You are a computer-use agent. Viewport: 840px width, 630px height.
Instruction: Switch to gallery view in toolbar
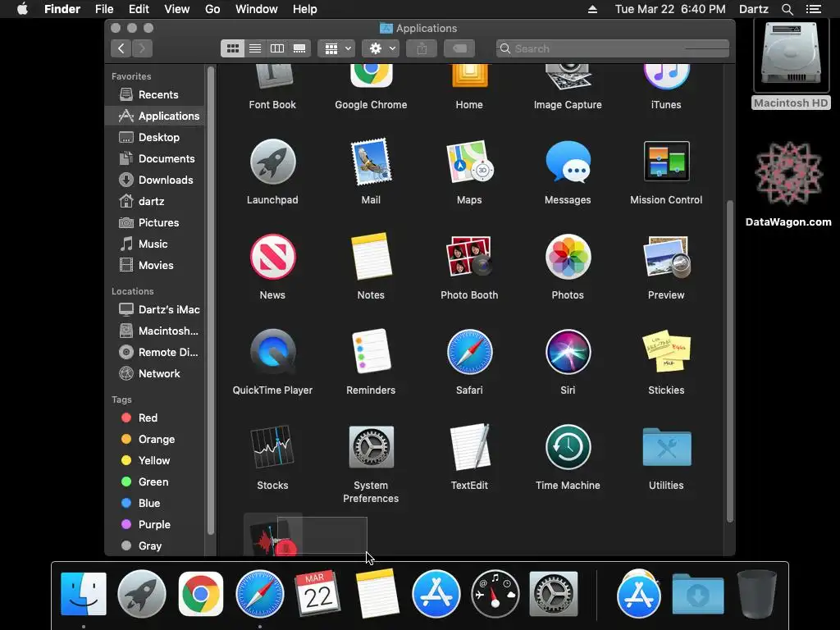(x=299, y=48)
